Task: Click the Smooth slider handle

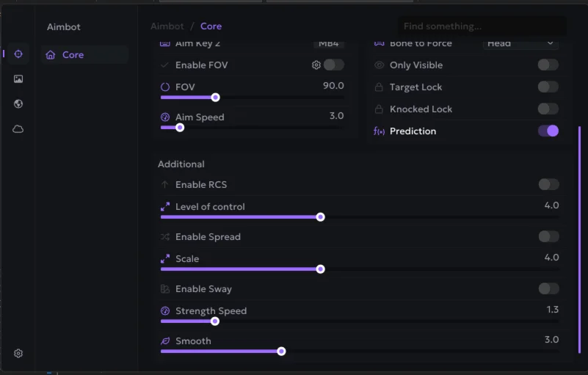Action: click(281, 352)
